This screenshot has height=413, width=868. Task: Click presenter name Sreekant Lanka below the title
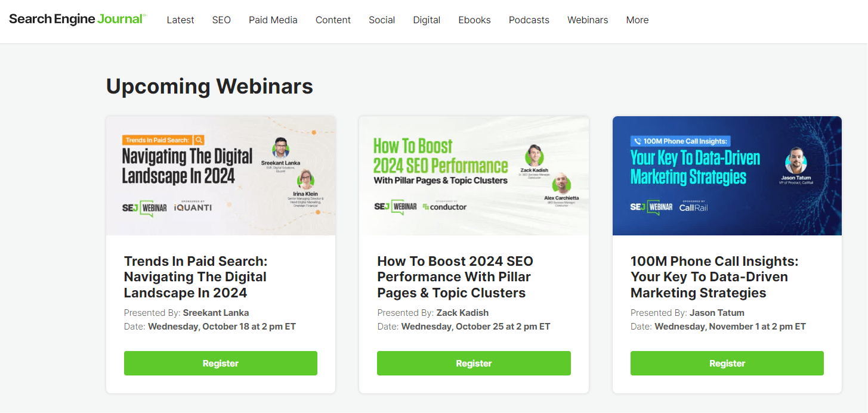tap(216, 312)
